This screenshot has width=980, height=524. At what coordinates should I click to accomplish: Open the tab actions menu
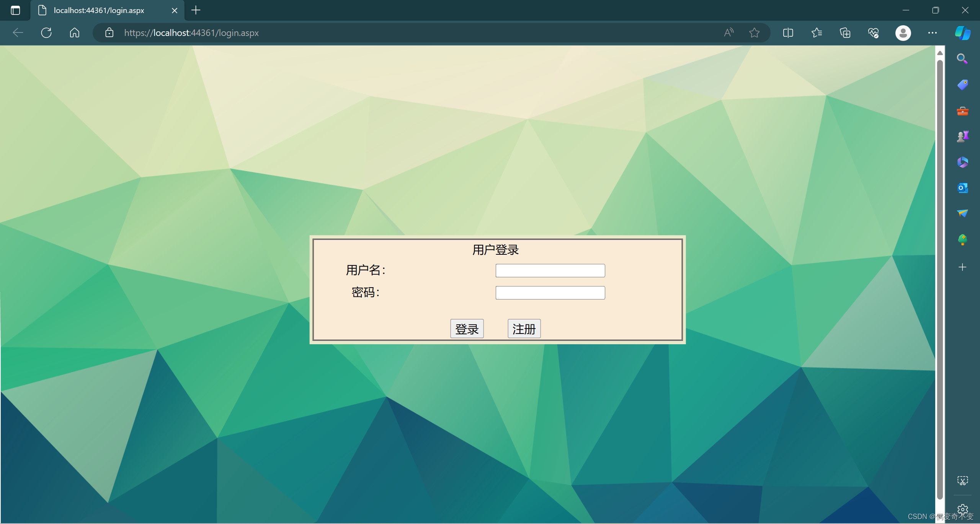(15, 10)
